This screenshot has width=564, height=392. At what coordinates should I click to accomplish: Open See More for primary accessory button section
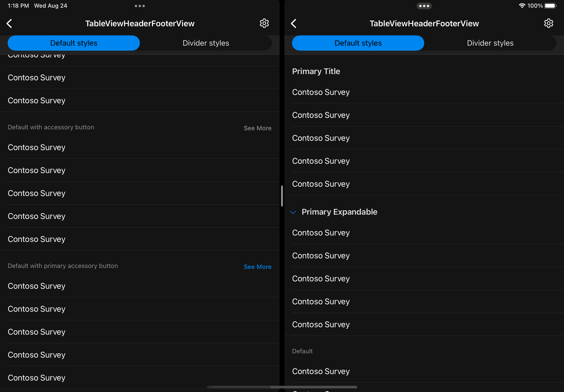[257, 267]
